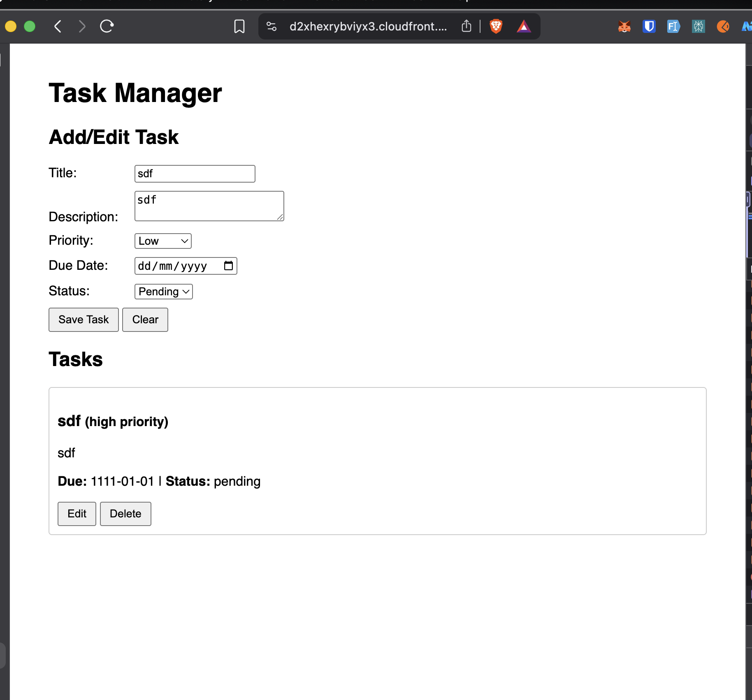Click the Save Task button
The width and height of the screenshot is (752, 700).
[x=83, y=320]
